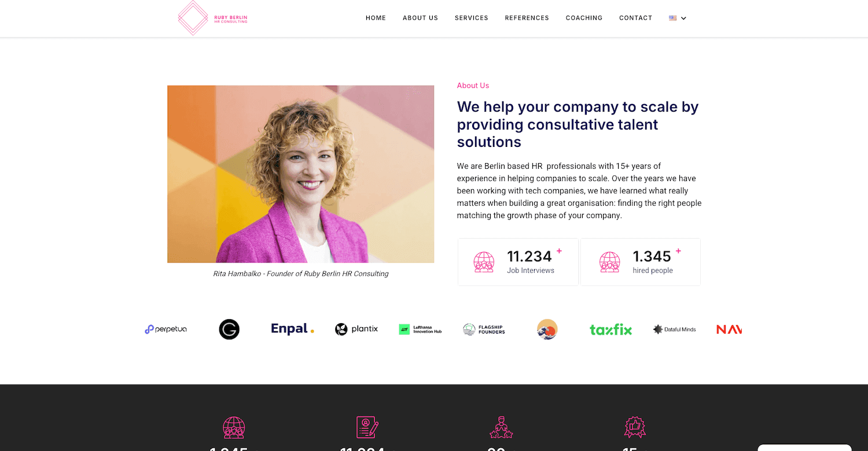
Task: Go to the Services menu item
Action: pos(472,18)
